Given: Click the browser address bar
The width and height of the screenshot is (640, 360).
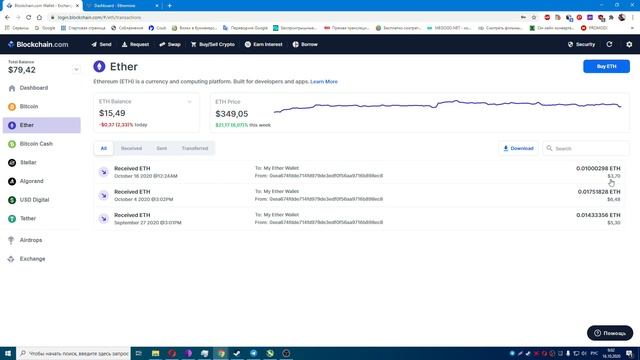Looking at the screenshot, I should tap(286, 17).
